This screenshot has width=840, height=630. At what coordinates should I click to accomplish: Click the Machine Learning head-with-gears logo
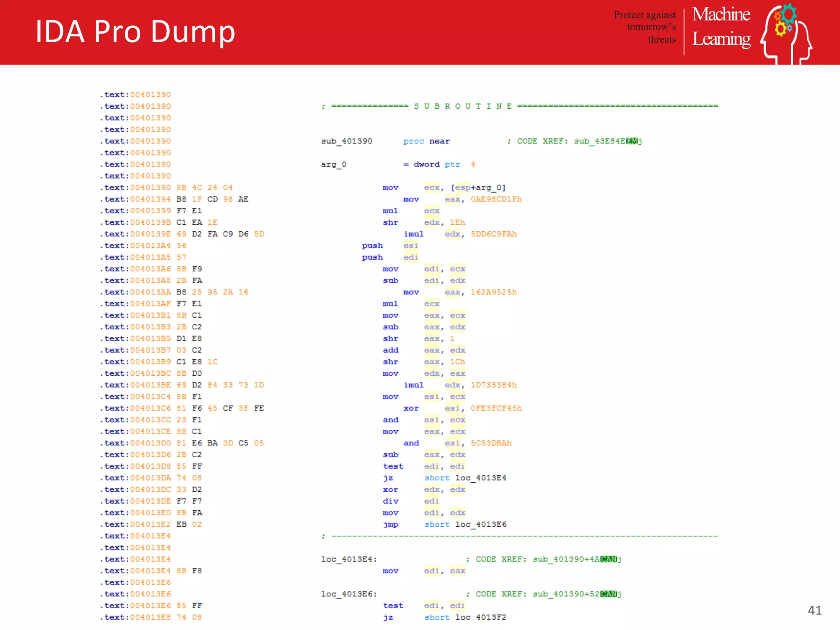point(786,34)
